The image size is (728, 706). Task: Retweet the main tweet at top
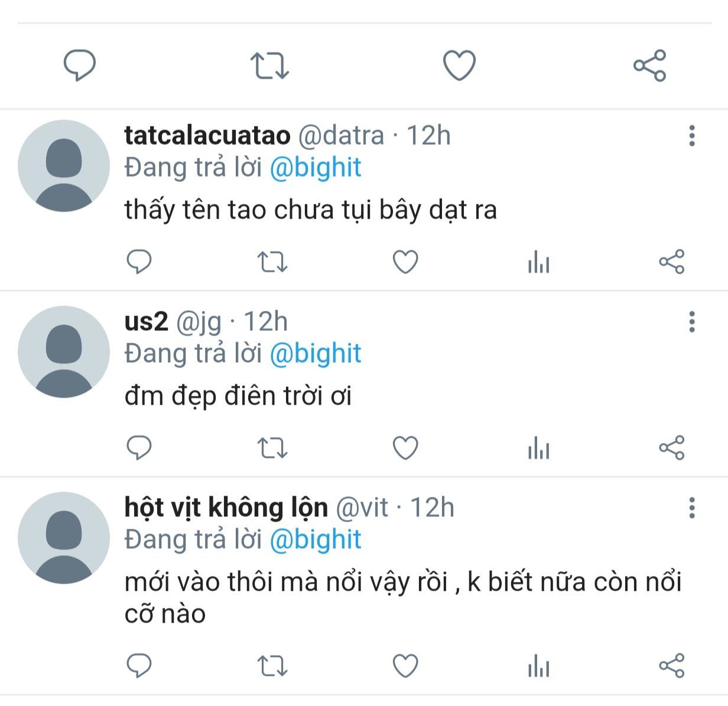click(x=269, y=66)
